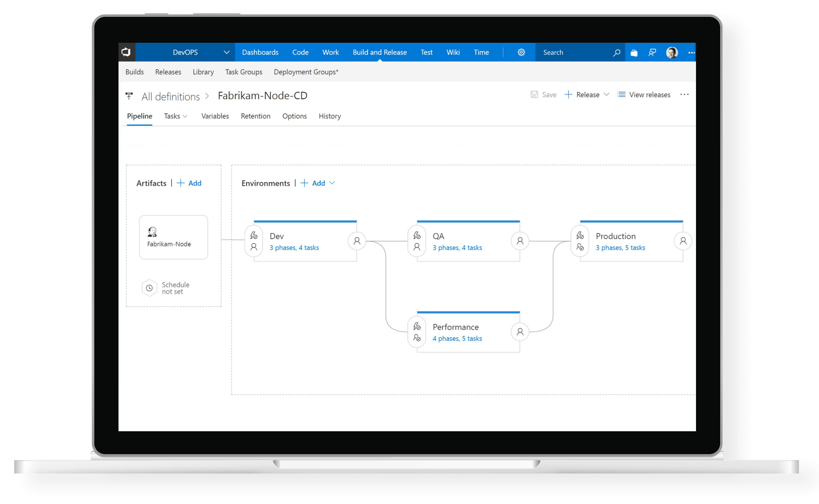819x504 pixels.
Task: Click the Save disk icon
Action: (x=534, y=94)
